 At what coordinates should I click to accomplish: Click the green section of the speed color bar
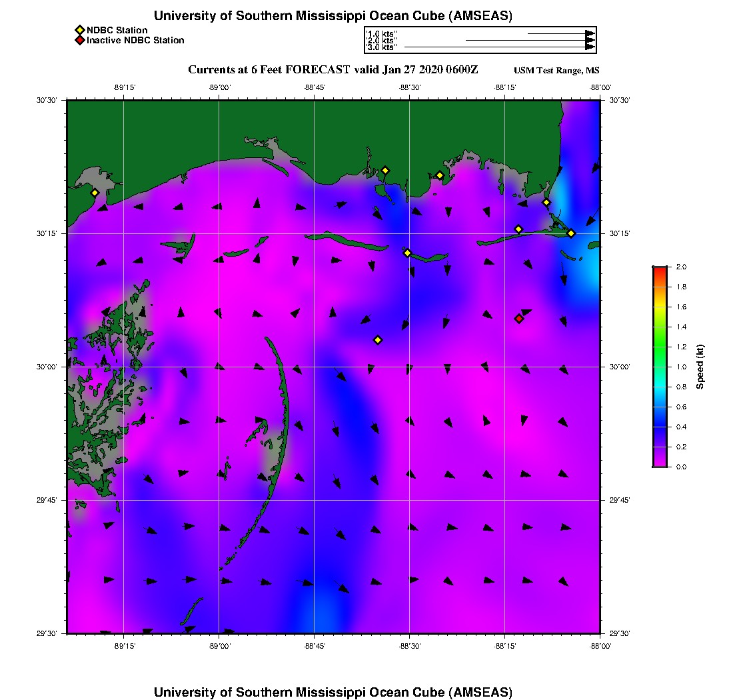659,347
